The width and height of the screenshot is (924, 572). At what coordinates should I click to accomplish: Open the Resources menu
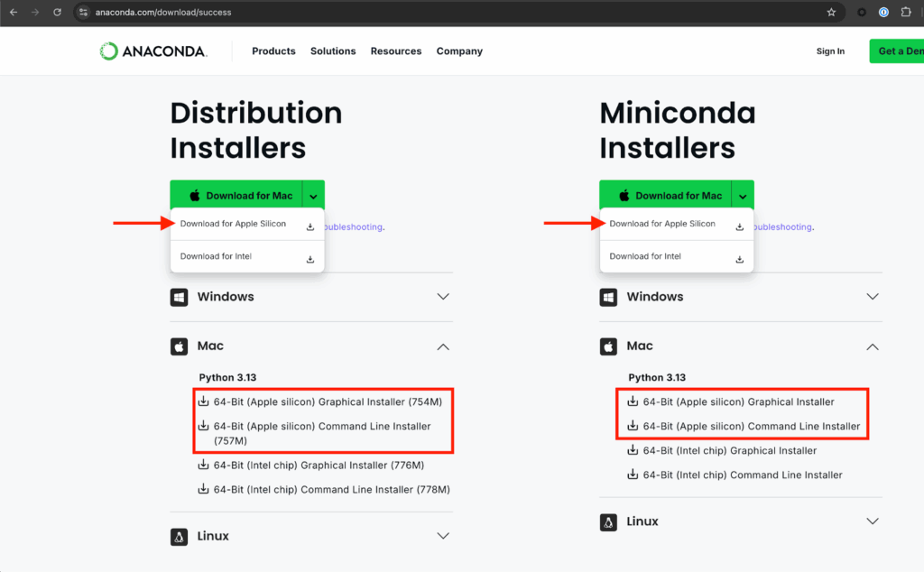click(396, 51)
